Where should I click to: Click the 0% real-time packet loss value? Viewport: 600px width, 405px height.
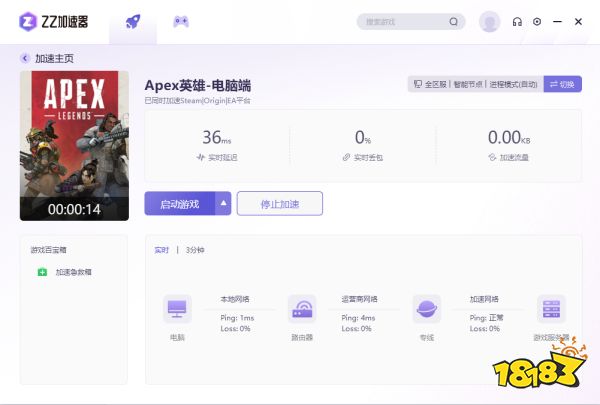363,137
